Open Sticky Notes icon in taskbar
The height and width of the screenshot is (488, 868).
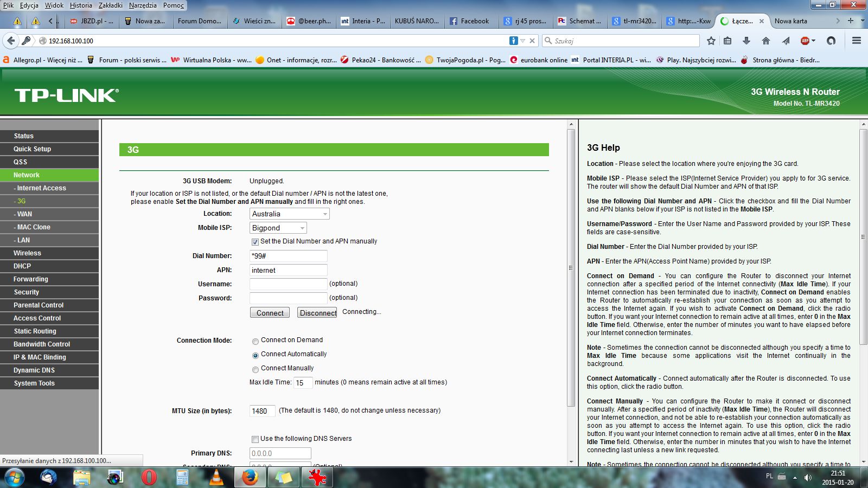(x=284, y=477)
